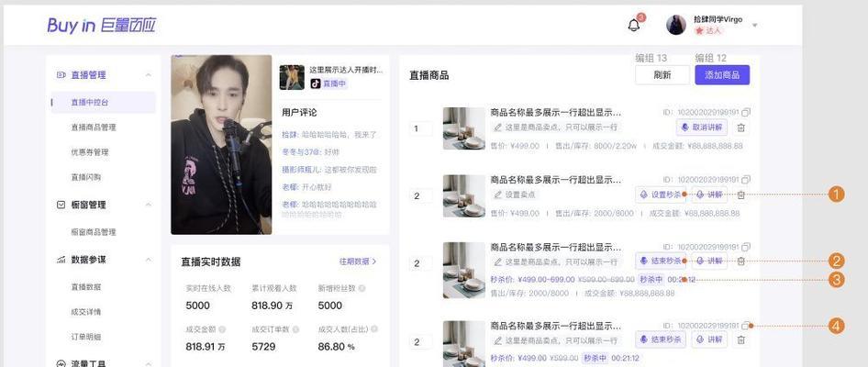Click 结束秒杀 on the ¥499.00-699.00 product
Screen dimensions: 868x367
[661, 261]
